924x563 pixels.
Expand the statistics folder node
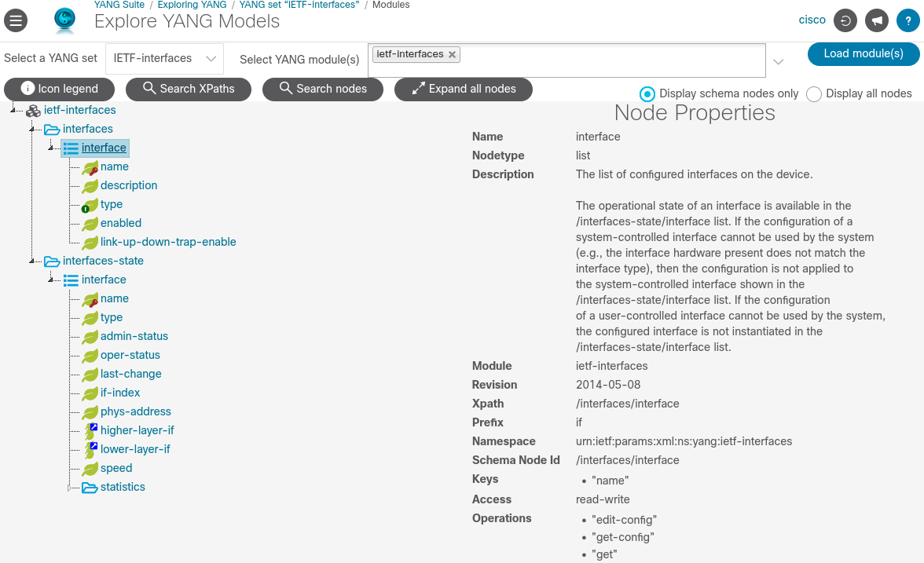[x=69, y=488]
